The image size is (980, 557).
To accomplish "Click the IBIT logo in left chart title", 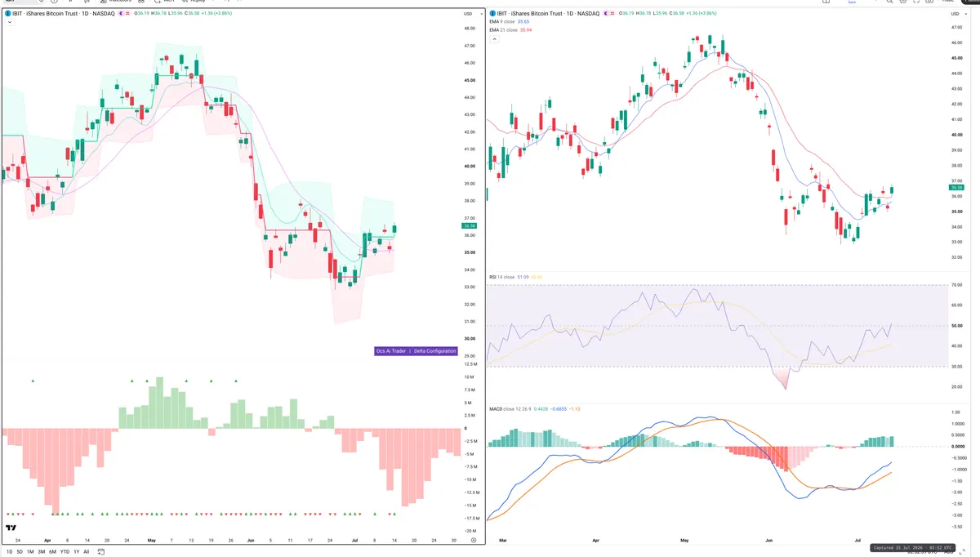I will tap(7, 14).
